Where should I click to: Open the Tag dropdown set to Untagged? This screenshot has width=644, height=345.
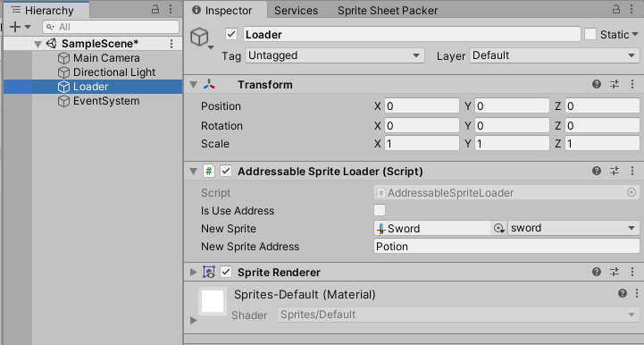(334, 55)
